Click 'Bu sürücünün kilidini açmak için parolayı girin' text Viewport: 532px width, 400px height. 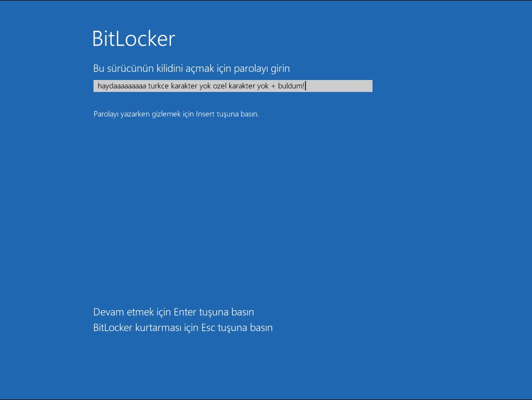[191, 69]
